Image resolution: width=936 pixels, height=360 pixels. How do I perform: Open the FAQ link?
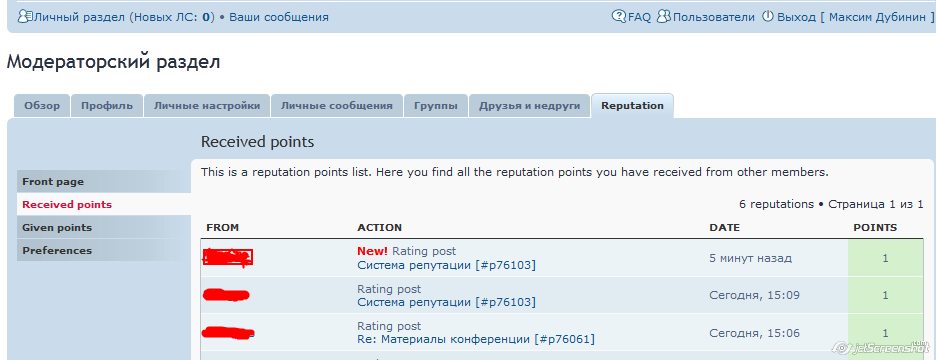[639, 17]
